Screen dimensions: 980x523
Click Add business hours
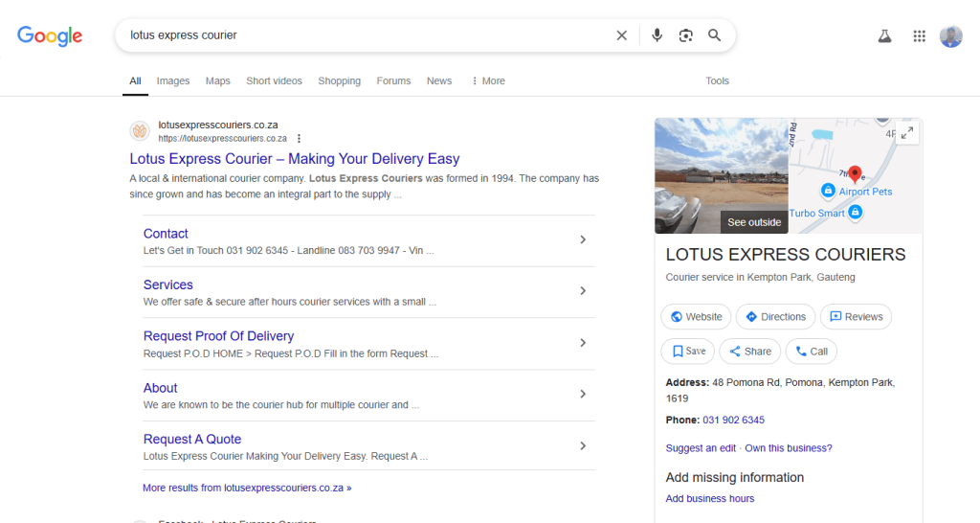pos(709,499)
